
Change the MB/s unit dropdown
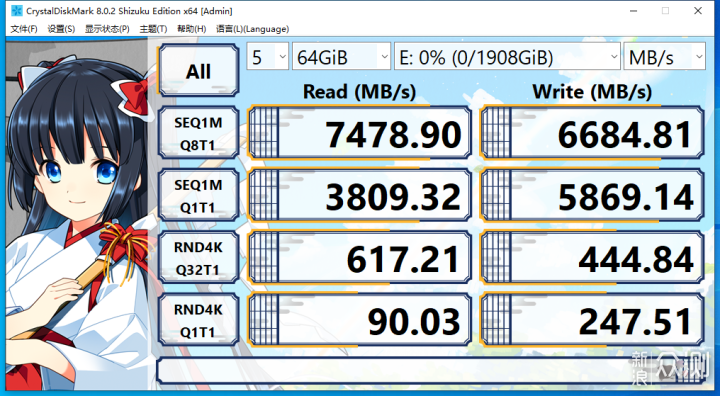coord(664,57)
